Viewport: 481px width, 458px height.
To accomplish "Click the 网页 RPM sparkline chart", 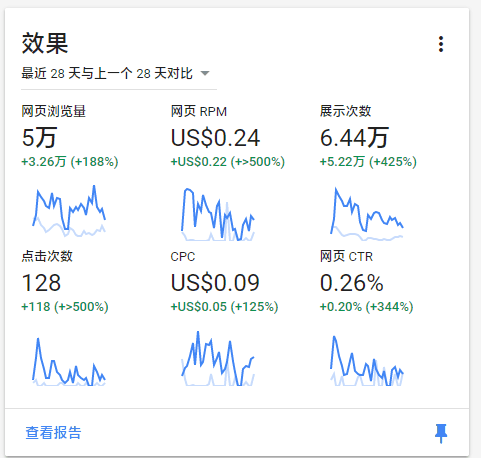I will click(218, 214).
